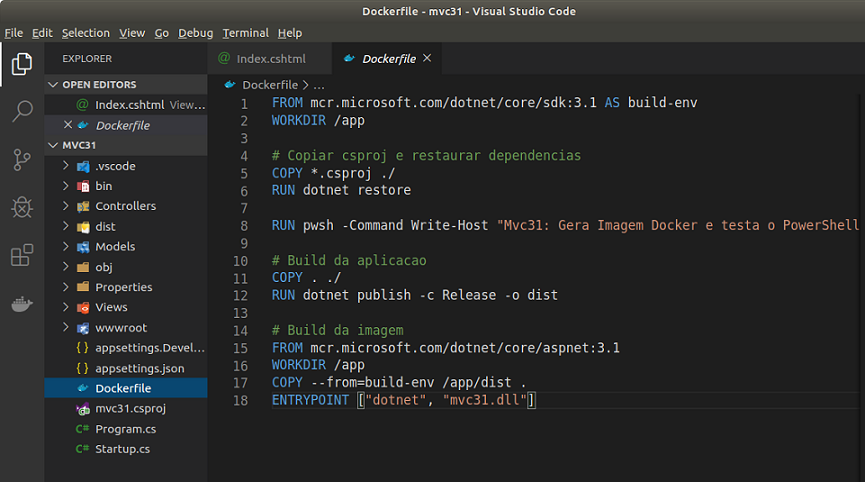Place cursor on 'dotnet publish' command line

pyautogui.click(x=415, y=295)
